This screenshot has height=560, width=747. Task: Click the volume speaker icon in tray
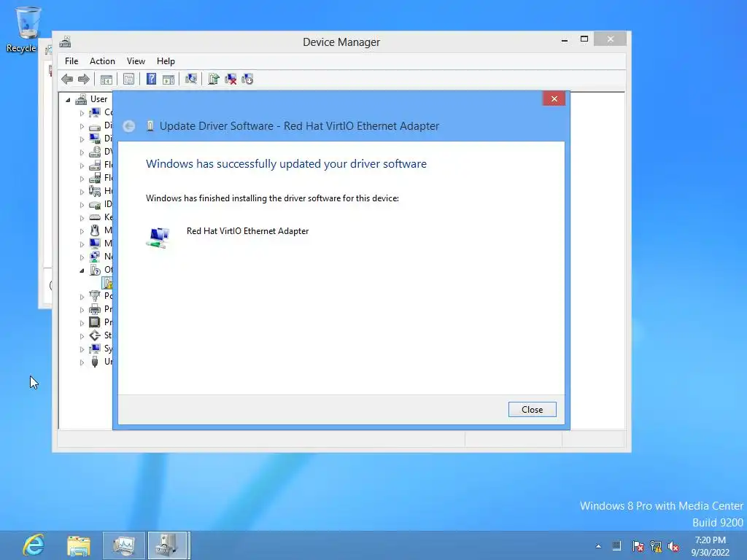coord(673,546)
